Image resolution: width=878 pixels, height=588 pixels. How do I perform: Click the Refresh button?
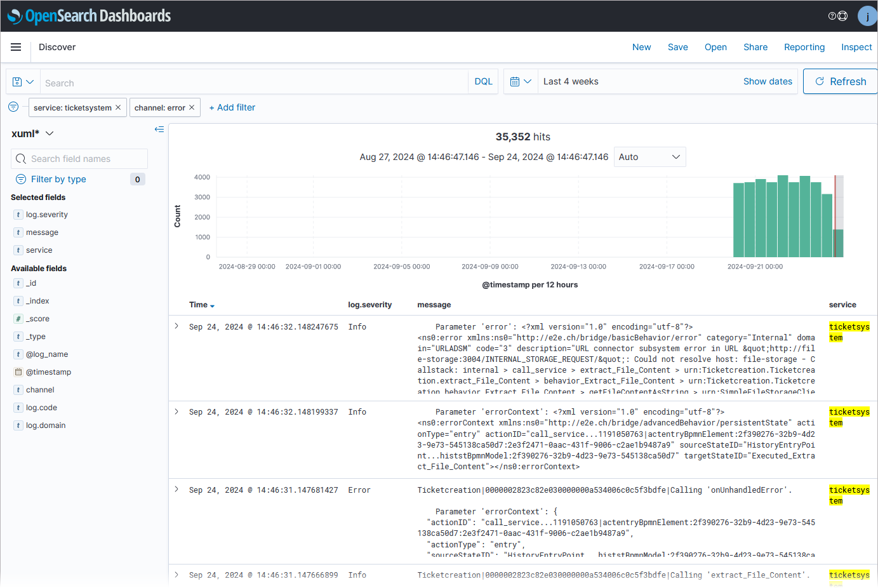[840, 81]
